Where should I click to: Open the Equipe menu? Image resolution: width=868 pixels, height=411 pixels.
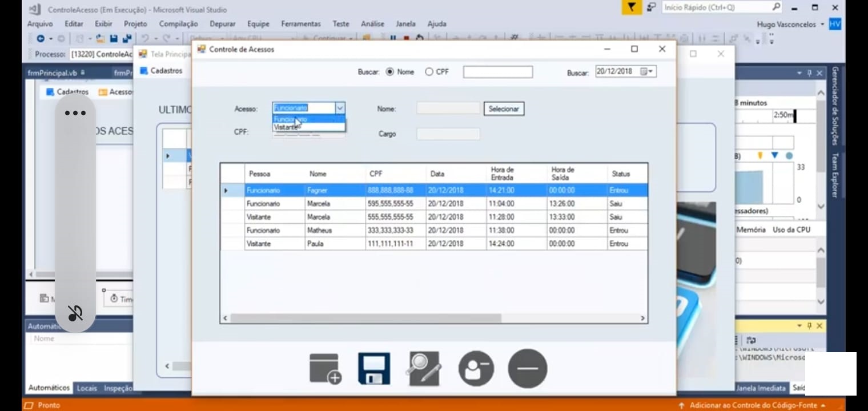[258, 24]
